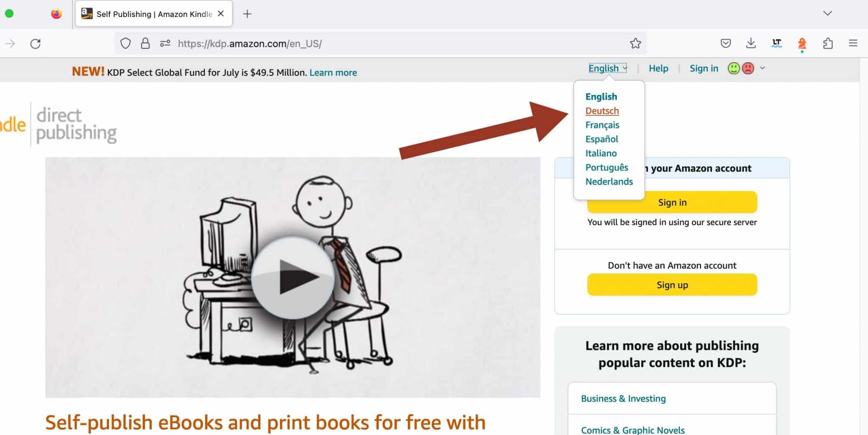Choose Español in the language menu
The image size is (868, 435).
tap(601, 139)
